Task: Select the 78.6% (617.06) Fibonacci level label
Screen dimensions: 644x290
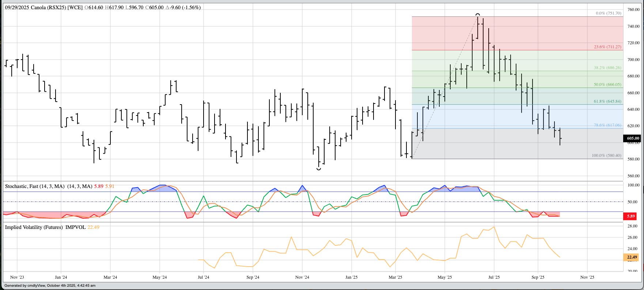Action: [607, 125]
